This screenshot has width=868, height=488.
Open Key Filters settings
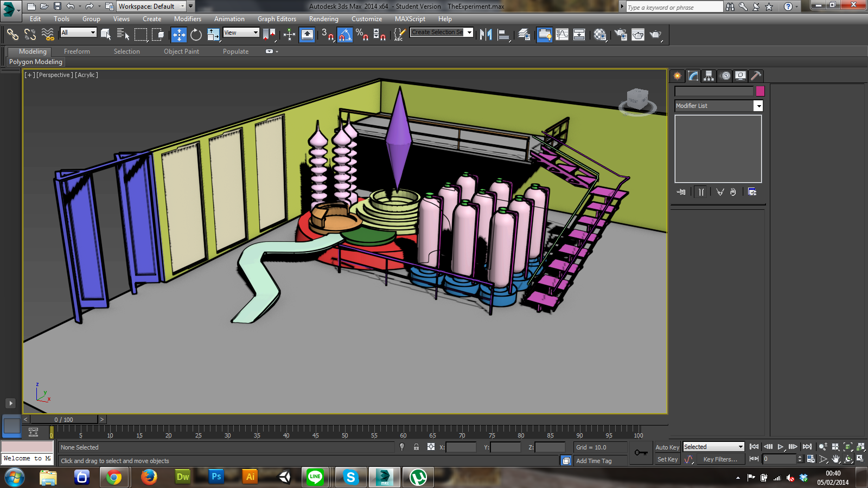tap(720, 459)
